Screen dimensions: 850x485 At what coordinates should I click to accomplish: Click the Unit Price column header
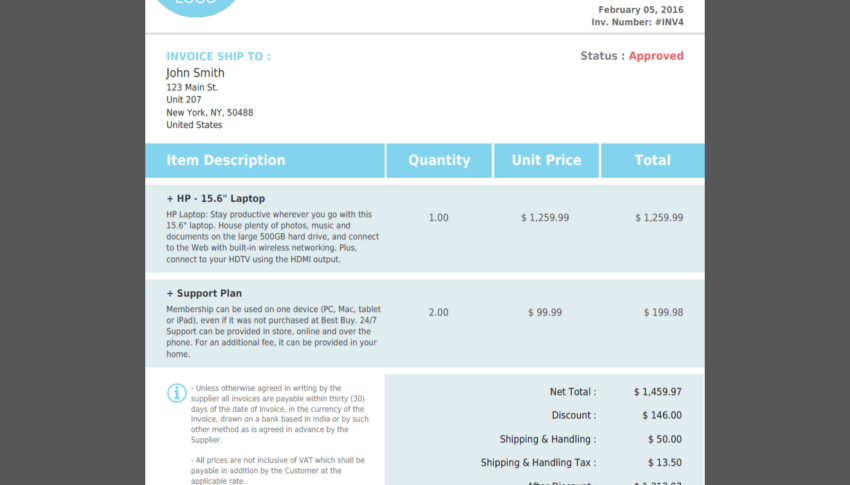[x=546, y=160]
